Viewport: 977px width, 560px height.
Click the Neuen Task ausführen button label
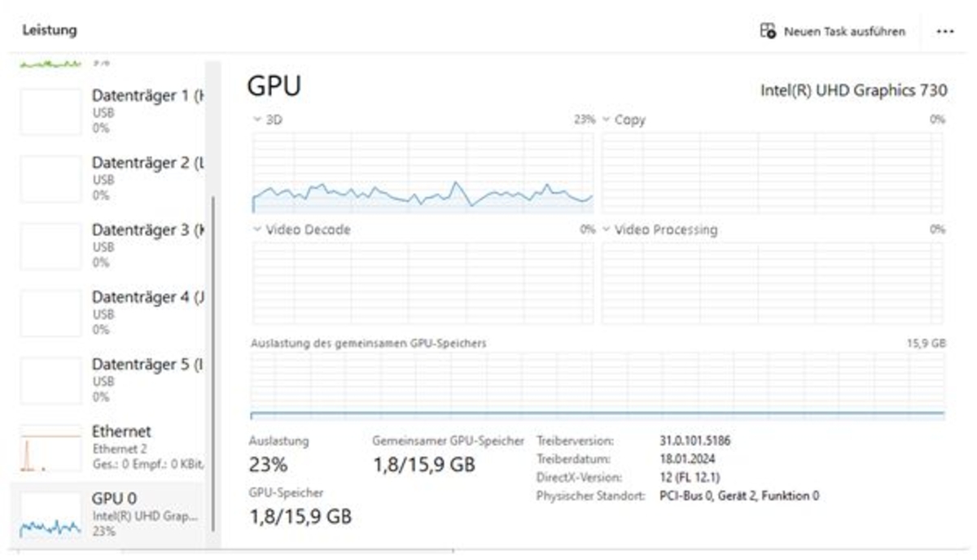[x=844, y=32]
